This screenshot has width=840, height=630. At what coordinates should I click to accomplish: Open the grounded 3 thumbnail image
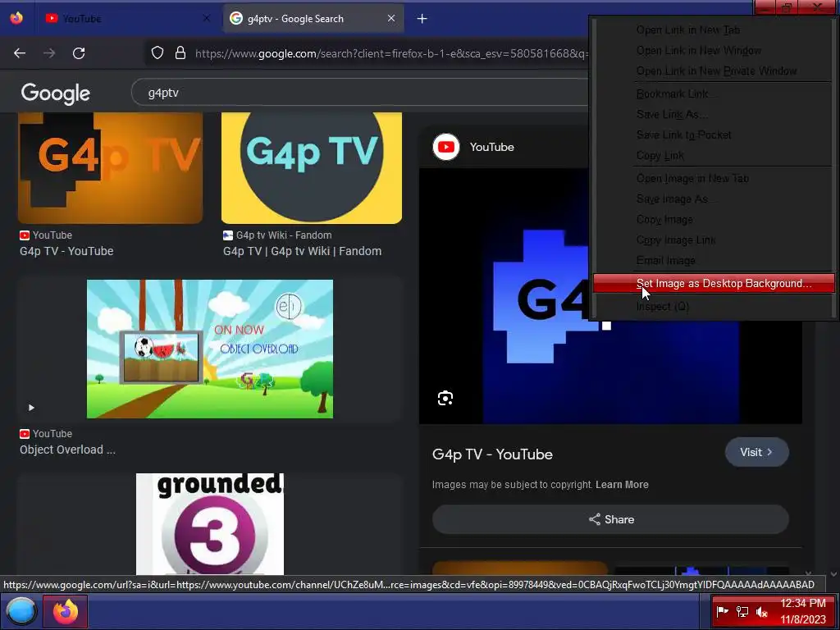tap(210, 524)
